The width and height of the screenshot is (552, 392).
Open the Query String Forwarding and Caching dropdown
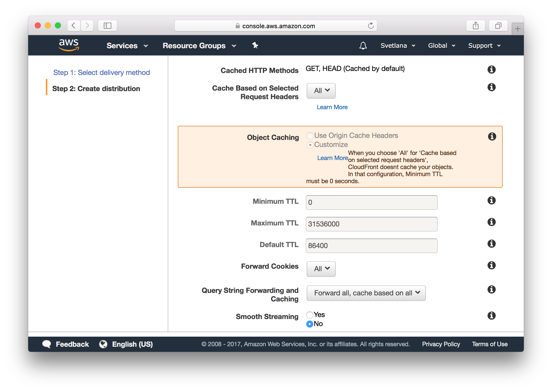[366, 293]
